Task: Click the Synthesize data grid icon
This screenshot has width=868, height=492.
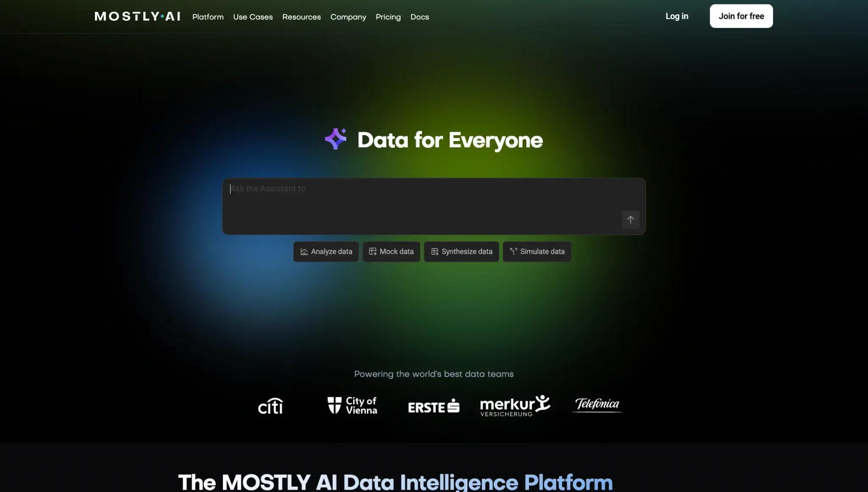Action: 435,251
